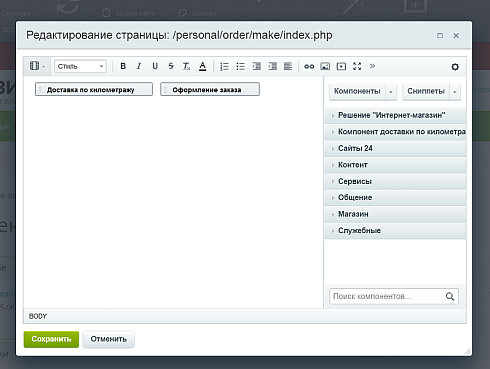The image size is (490, 369).
Task: Apply italic formatting
Action: point(139,66)
